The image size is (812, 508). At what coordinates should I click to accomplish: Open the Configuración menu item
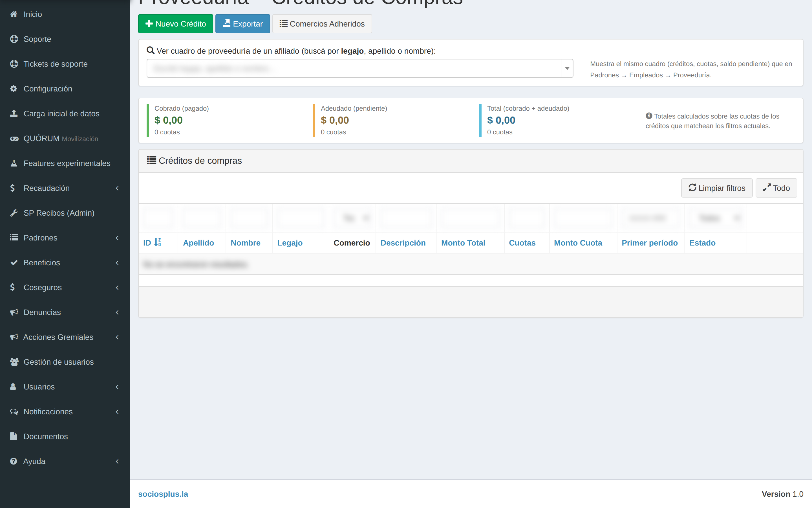pyautogui.click(x=65, y=89)
